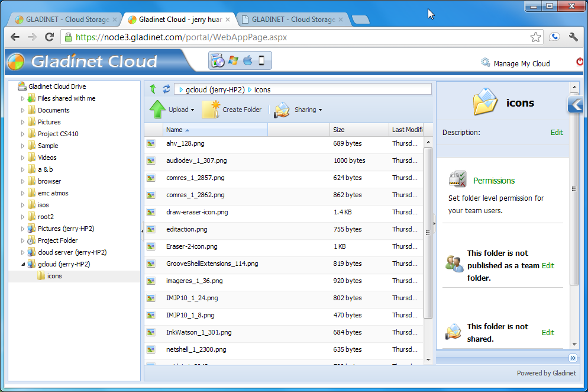The height and width of the screenshot is (392, 588).
Task: Click the green Upload arrow icon
Action: pyautogui.click(x=157, y=110)
